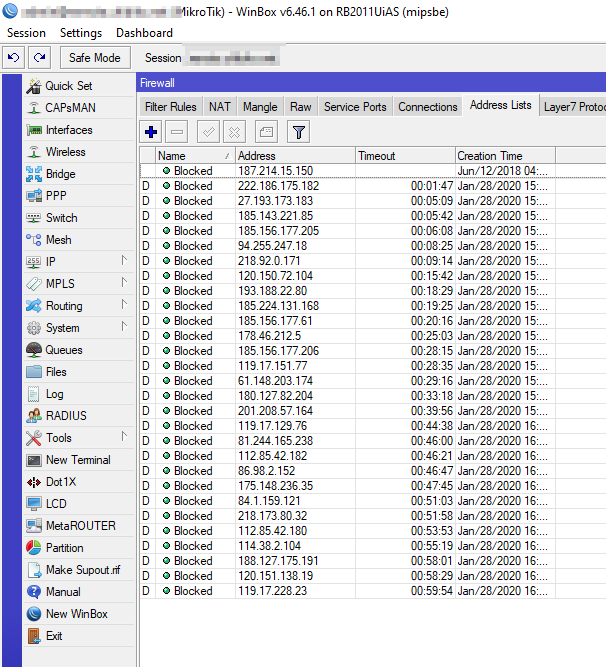
Task: Open PPP in sidebar
Action: (x=79, y=196)
